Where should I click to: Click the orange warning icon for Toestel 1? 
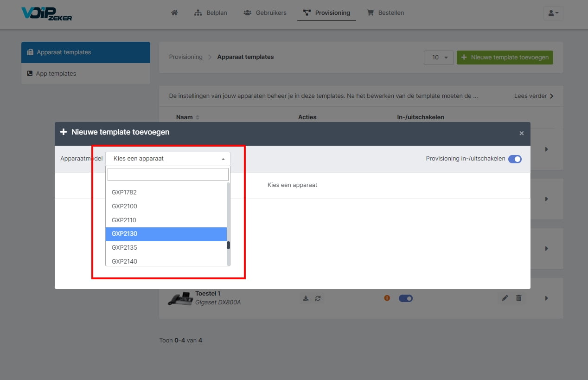387,298
